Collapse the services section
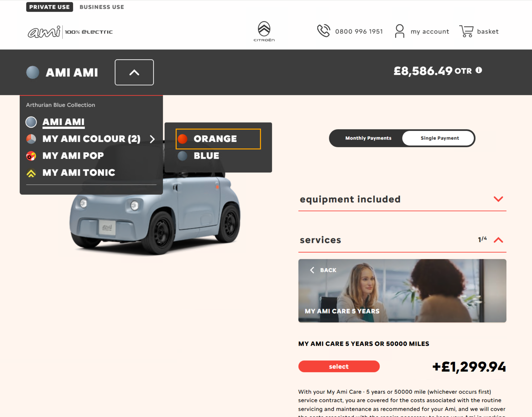 click(498, 240)
